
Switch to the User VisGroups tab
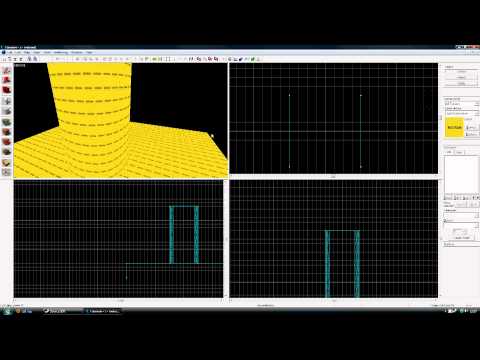(450, 152)
